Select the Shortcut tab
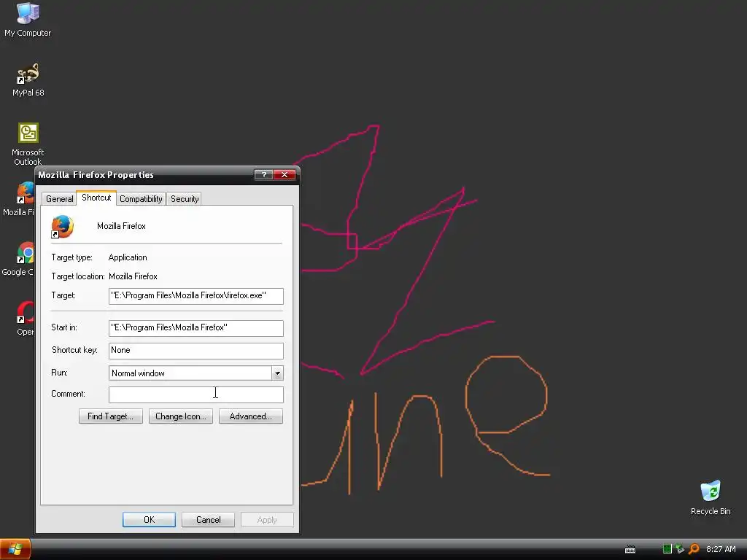The height and width of the screenshot is (560, 747). (x=96, y=198)
